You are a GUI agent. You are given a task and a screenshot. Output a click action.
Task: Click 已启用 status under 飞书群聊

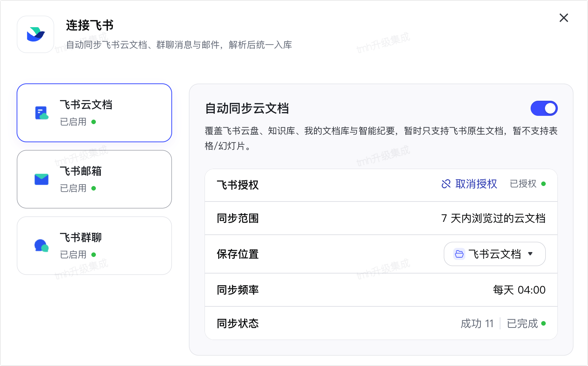click(x=73, y=255)
